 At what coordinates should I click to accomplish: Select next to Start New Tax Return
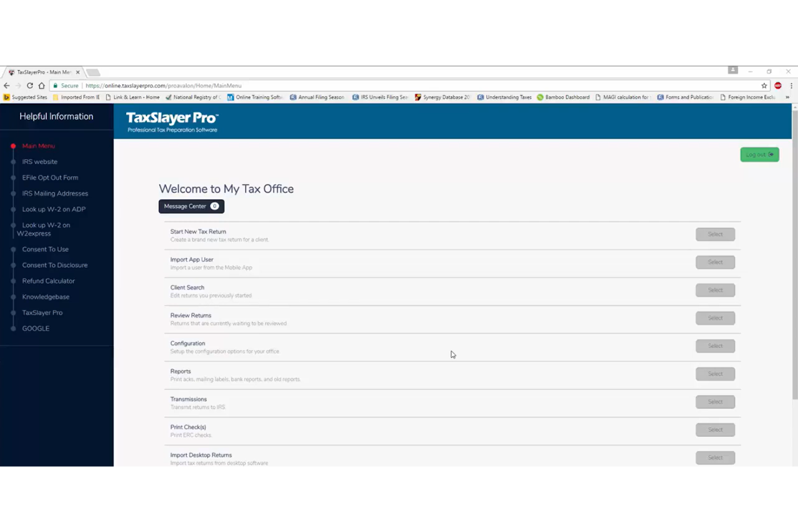click(x=715, y=234)
